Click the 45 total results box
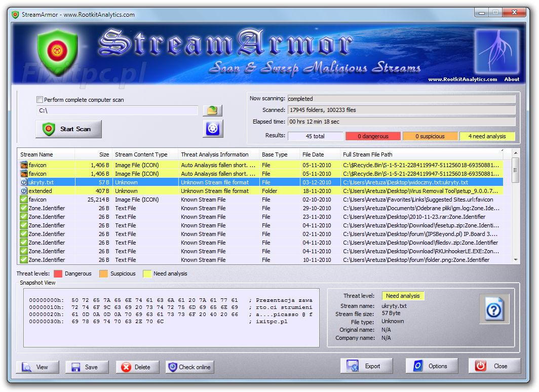 pyautogui.click(x=315, y=136)
